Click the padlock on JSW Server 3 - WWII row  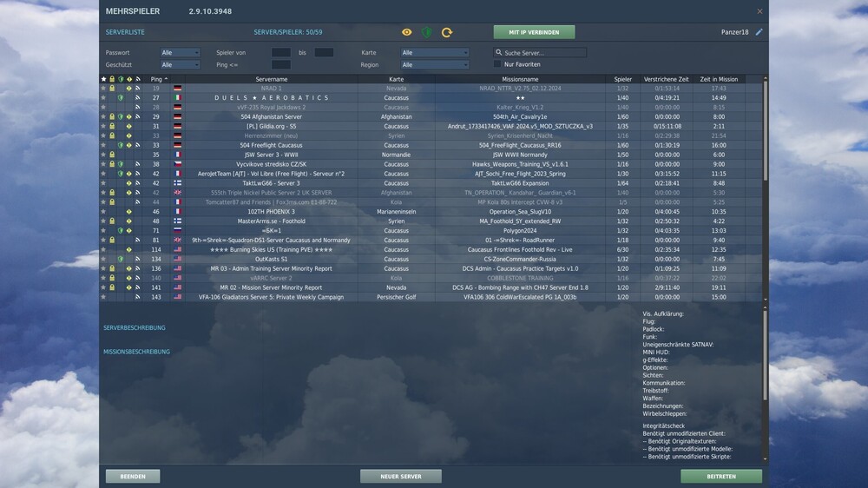tap(112, 155)
